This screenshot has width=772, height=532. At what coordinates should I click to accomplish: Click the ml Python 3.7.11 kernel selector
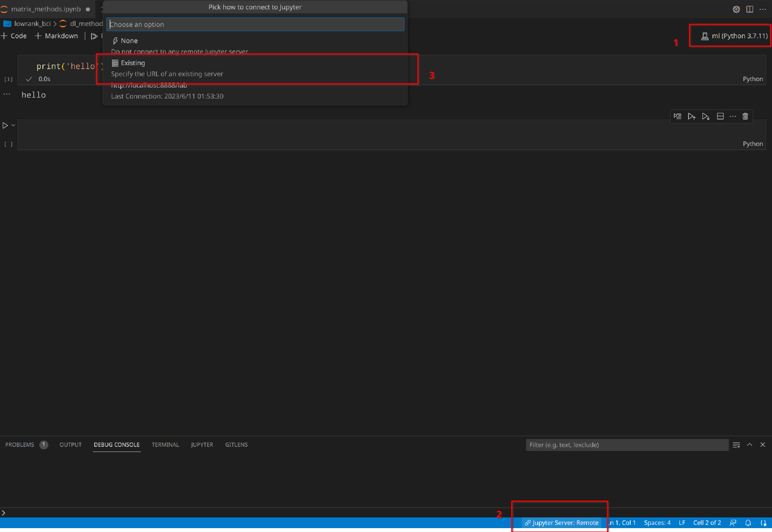click(x=733, y=36)
